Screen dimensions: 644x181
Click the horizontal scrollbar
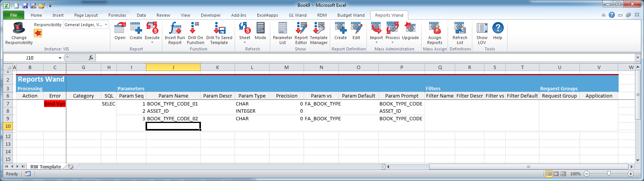click(x=528, y=167)
